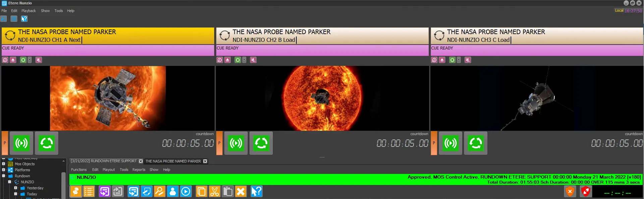644x199 pixels.
Task: Click the blue user profile icon
Action: point(173,192)
